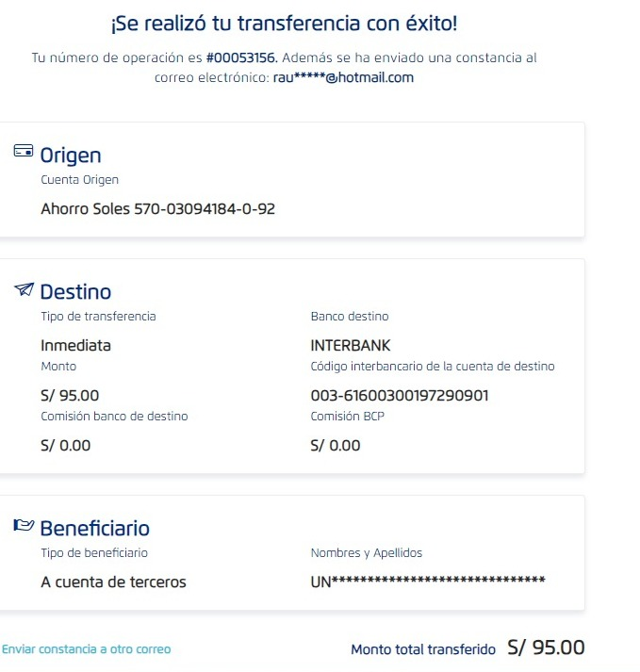Click the card icon beside Origen
This screenshot has width=640, height=672.
click(24, 152)
